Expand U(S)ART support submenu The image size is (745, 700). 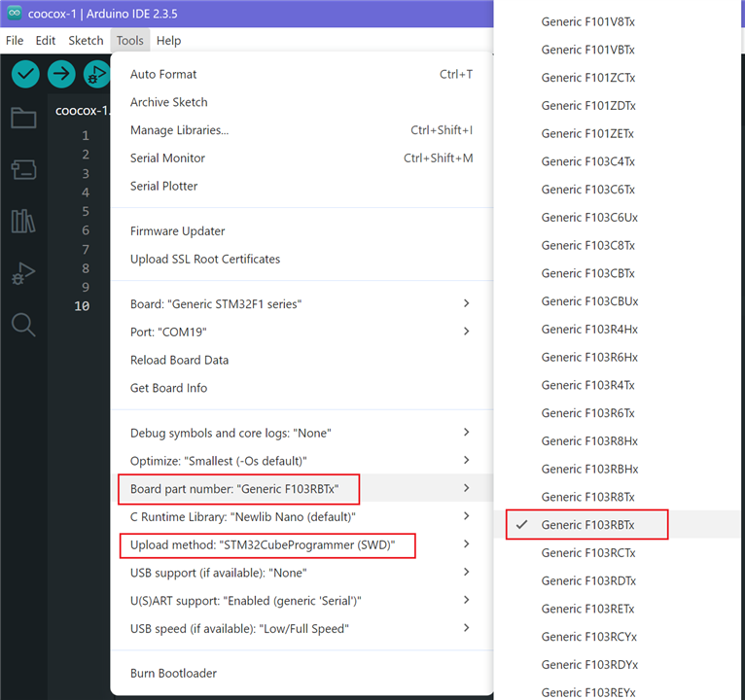pyautogui.click(x=302, y=601)
